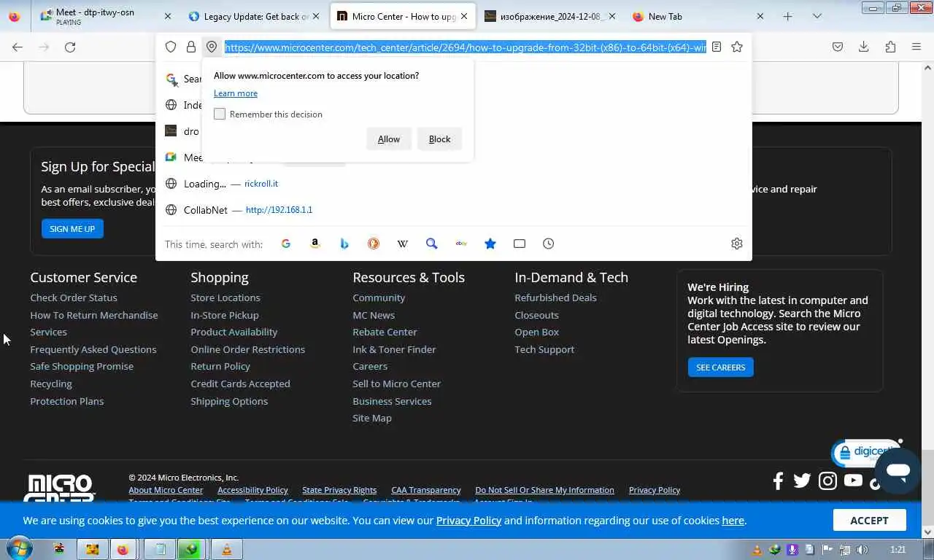Viewport: 934px width, 560px height.
Task: Switch to Meet dtp-itwy-osn tab
Action: [105, 16]
